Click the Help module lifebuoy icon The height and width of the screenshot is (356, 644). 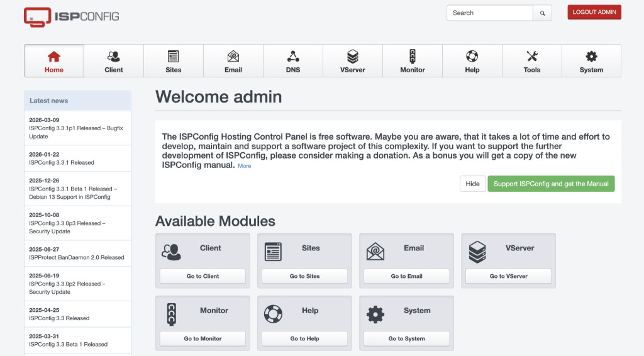click(273, 314)
